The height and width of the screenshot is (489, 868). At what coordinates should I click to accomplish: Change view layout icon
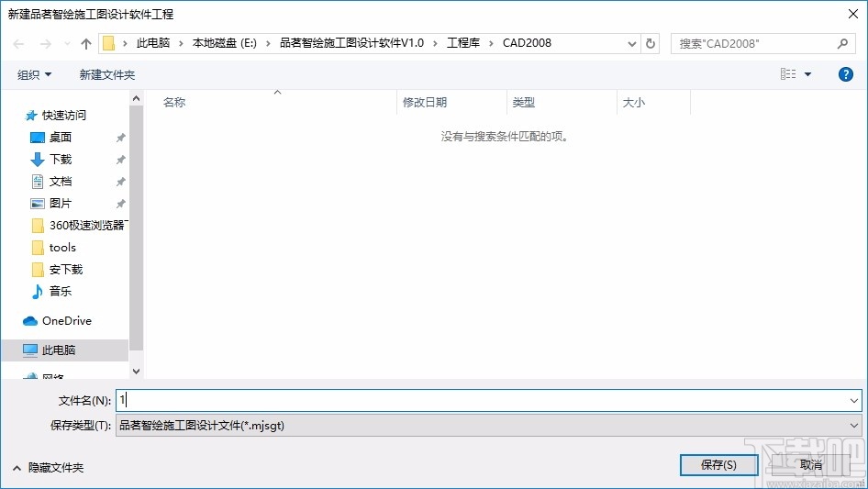(x=788, y=73)
